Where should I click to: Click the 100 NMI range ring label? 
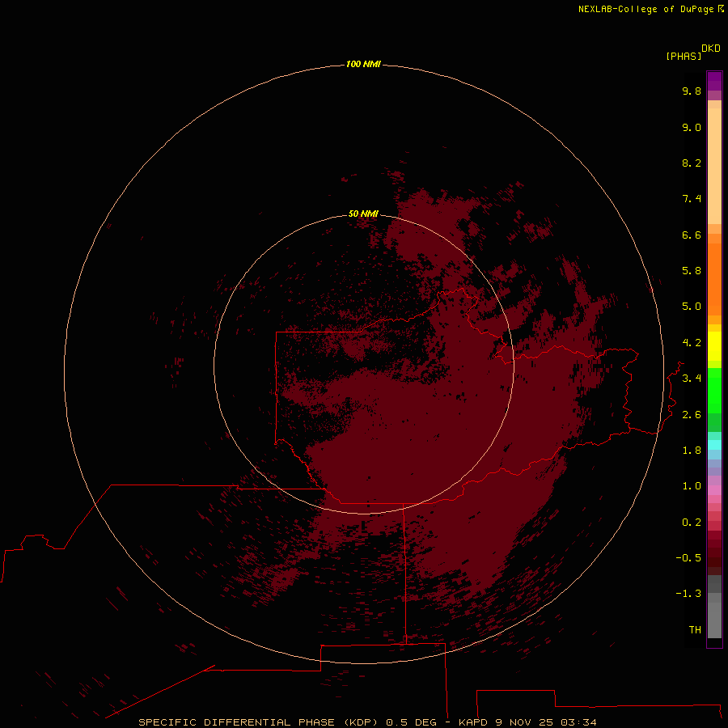point(363,64)
